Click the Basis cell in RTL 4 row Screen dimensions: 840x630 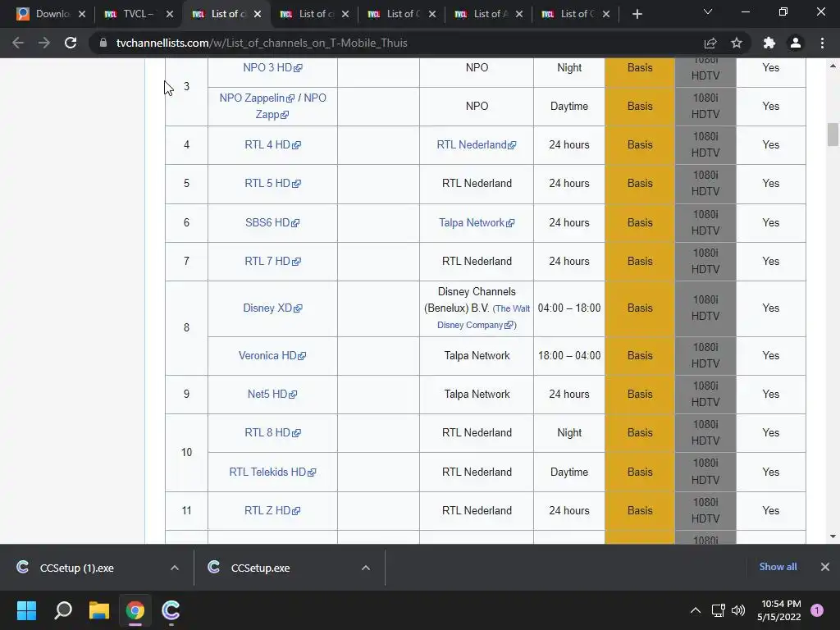tap(640, 144)
